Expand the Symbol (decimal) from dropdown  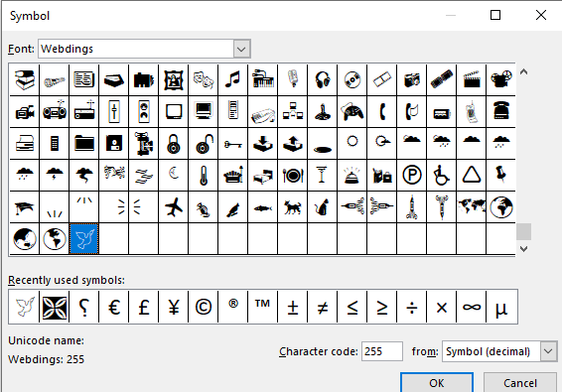[x=548, y=351]
